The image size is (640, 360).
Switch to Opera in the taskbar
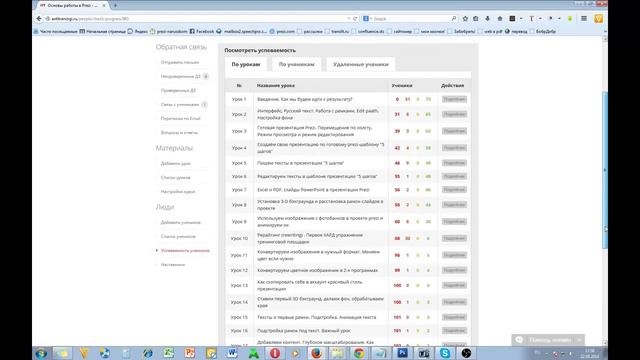(x=275, y=353)
